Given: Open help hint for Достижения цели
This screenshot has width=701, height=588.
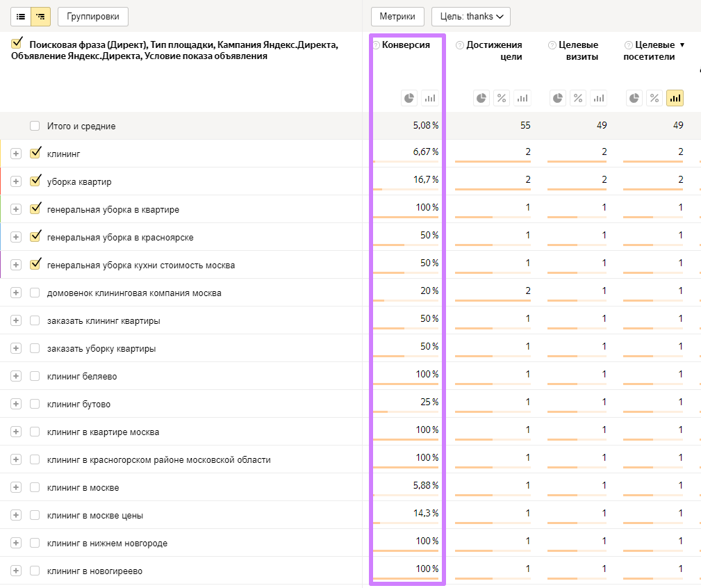Looking at the screenshot, I should pos(460,45).
